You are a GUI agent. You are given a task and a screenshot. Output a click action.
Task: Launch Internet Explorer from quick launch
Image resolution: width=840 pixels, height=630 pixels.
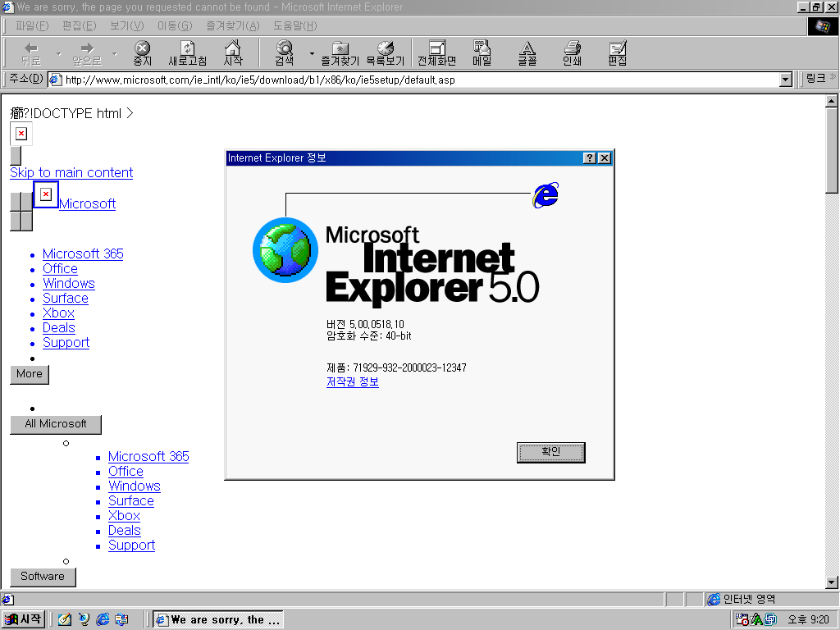click(x=103, y=620)
